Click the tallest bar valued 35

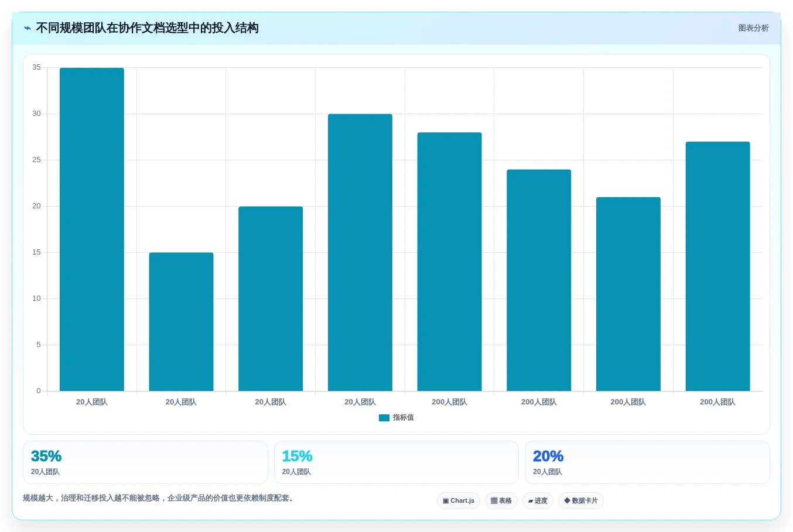point(92,229)
